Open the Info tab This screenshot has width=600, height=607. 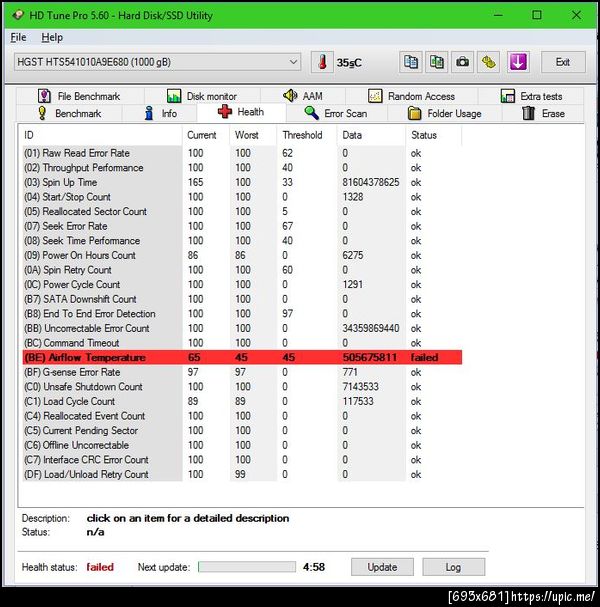point(160,113)
